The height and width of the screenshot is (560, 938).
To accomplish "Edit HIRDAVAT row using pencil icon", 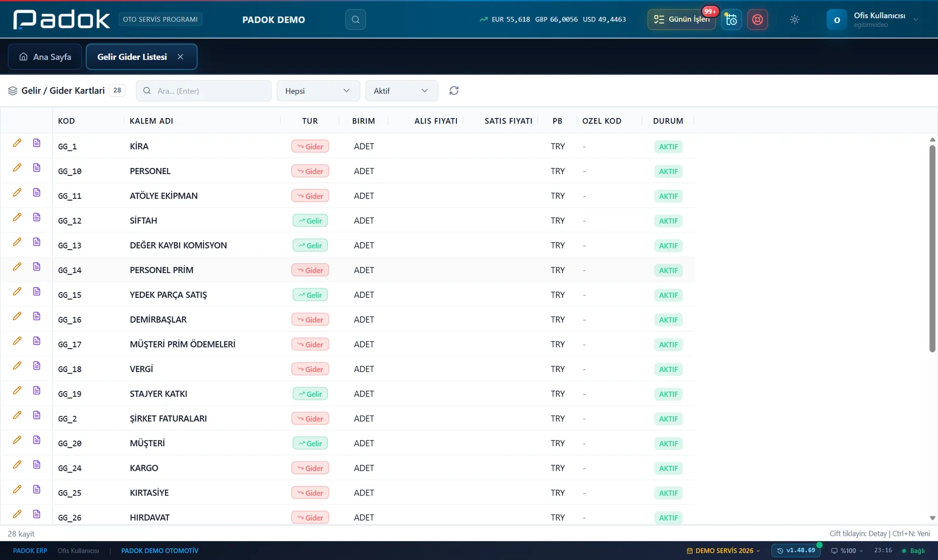I will pos(17,514).
